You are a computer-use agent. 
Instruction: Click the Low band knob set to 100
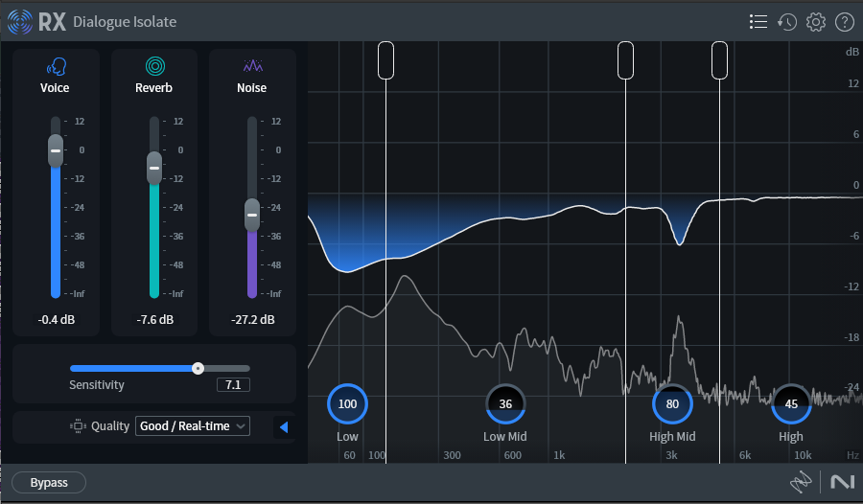pos(347,404)
